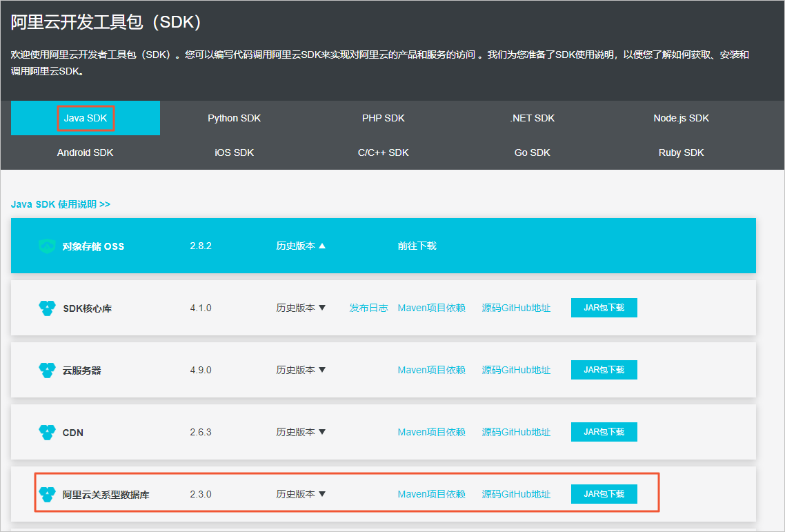The width and height of the screenshot is (785, 532).
Task: Click 前往下载 for 对象存储 OSS
Action: click(x=417, y=246)
